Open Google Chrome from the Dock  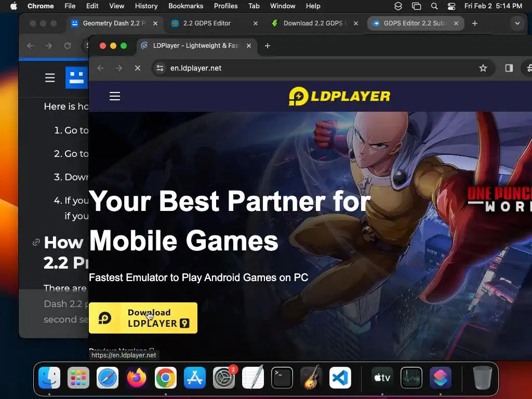coord(166,378)
